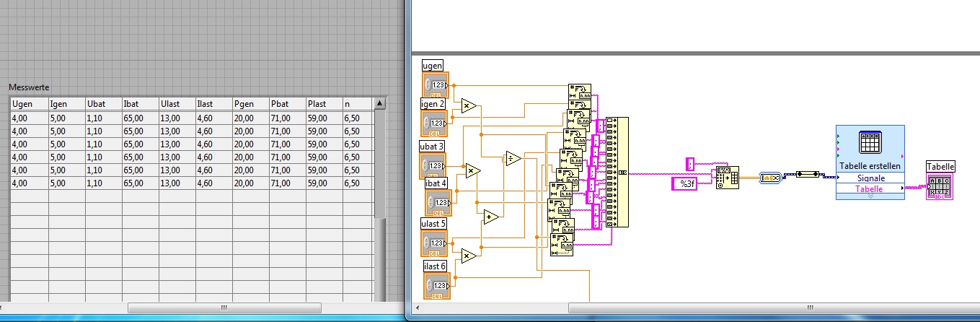Click the Tabelle output of Tabelle erstellen

[869, 188]
